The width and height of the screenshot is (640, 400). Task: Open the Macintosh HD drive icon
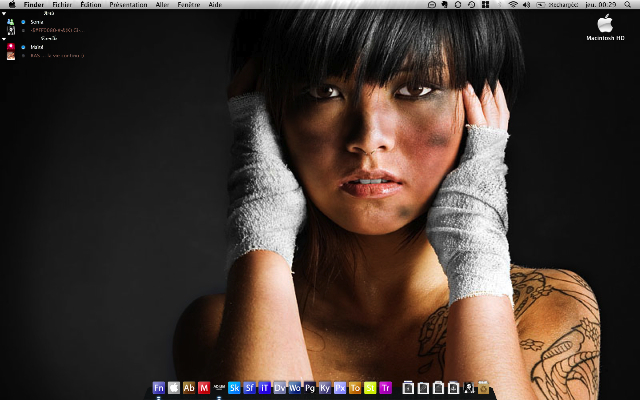605,27
